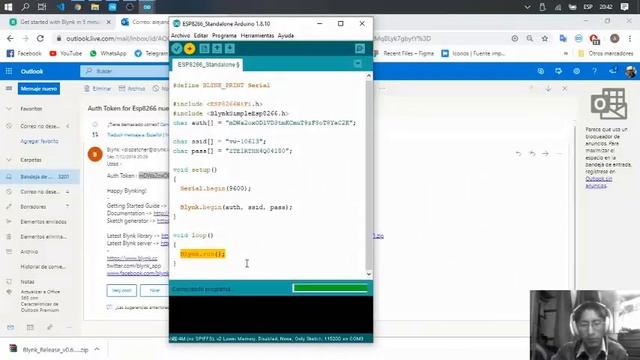The height and width of the screenshot is (360, 640).
Task: Click the Arduino Upload arrow button
Action: click(189, 49)
